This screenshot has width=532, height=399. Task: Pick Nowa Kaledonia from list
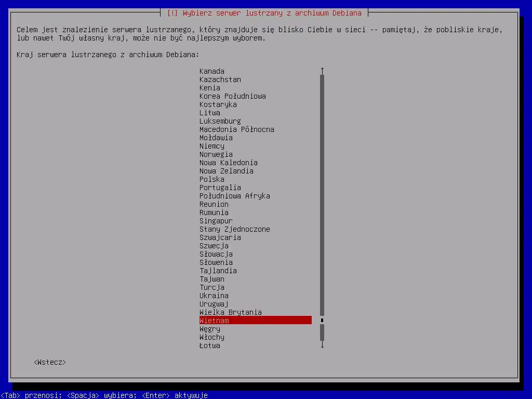256,163
